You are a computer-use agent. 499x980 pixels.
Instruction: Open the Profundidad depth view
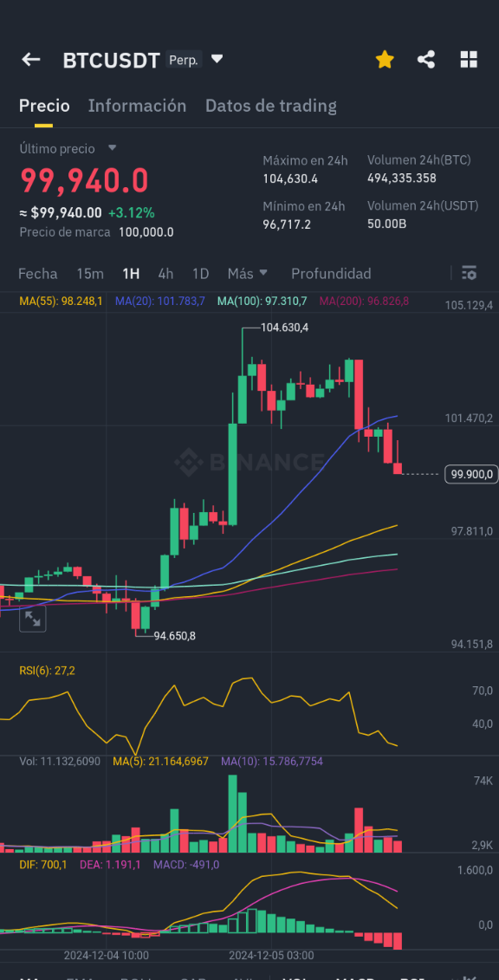[x=331, y=274]
